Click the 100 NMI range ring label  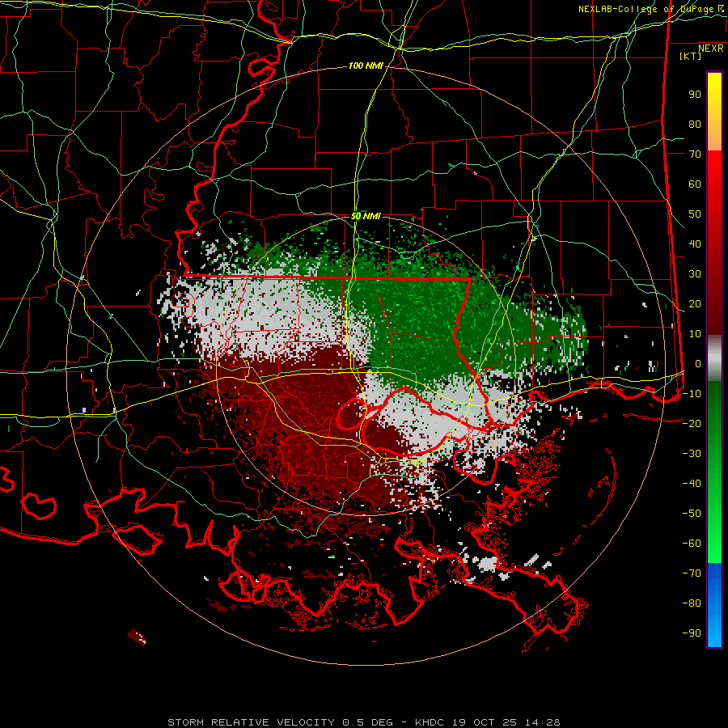coord(366,66)
